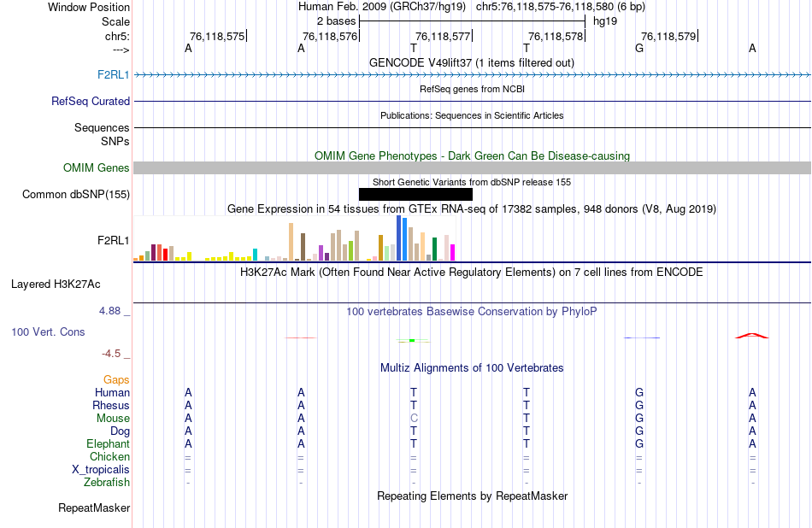Click position label 76,118,575 on ruler
The height and width of the screenshot is (528, 812).
(217, 36)
